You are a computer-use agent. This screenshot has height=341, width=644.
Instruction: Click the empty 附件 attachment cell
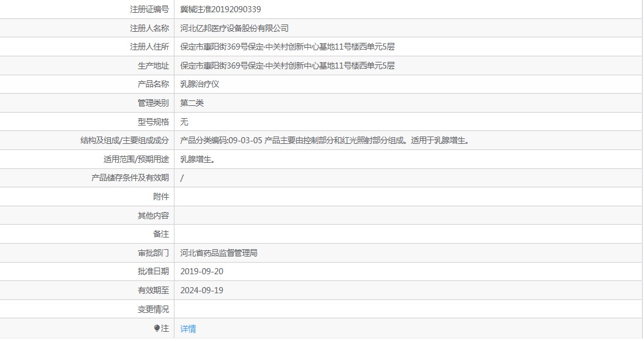pyautogui.click(x=407, y=197)
